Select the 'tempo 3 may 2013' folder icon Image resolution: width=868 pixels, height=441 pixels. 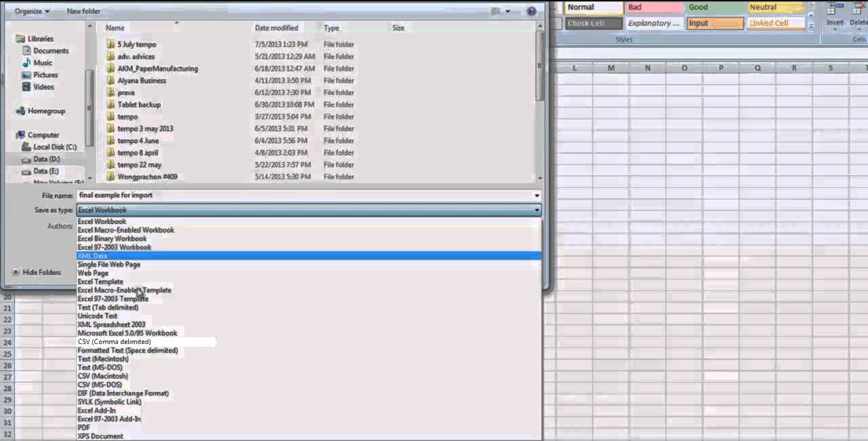point(111,128)
